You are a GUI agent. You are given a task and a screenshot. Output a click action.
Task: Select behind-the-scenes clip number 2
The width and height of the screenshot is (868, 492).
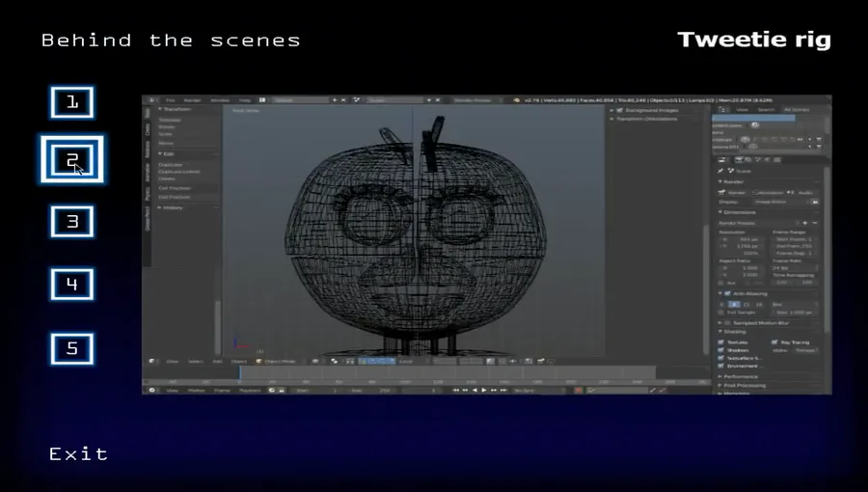pyautogui.click(x=72, y=159)
